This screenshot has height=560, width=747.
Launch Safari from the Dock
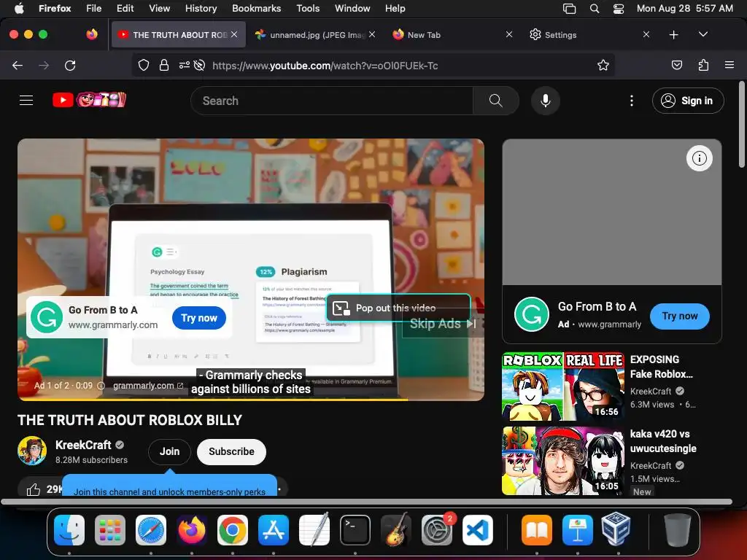click(x=151, y=530)
